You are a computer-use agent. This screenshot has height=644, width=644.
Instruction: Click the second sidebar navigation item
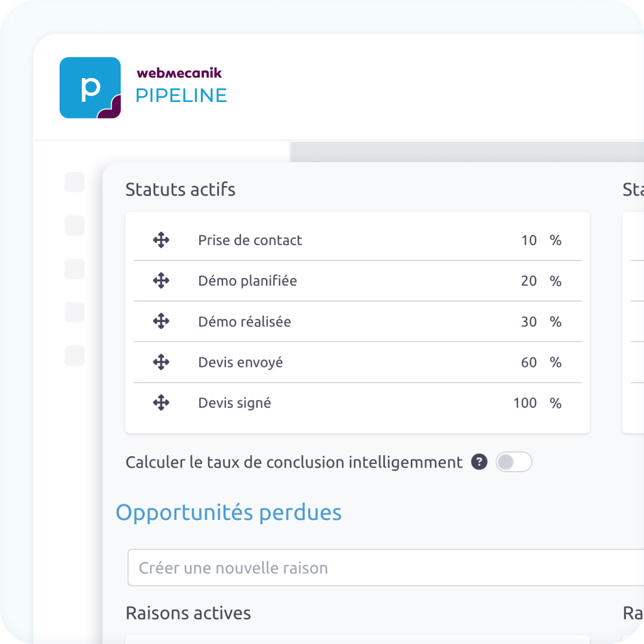(x=75, y=226)
